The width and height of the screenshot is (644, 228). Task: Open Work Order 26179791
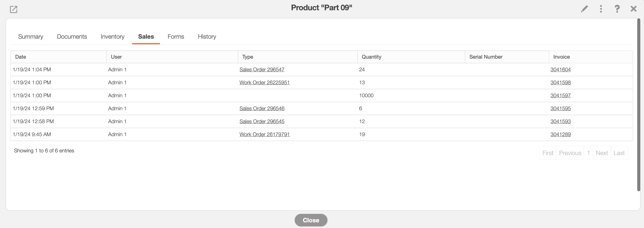click(x=265, y=134)
